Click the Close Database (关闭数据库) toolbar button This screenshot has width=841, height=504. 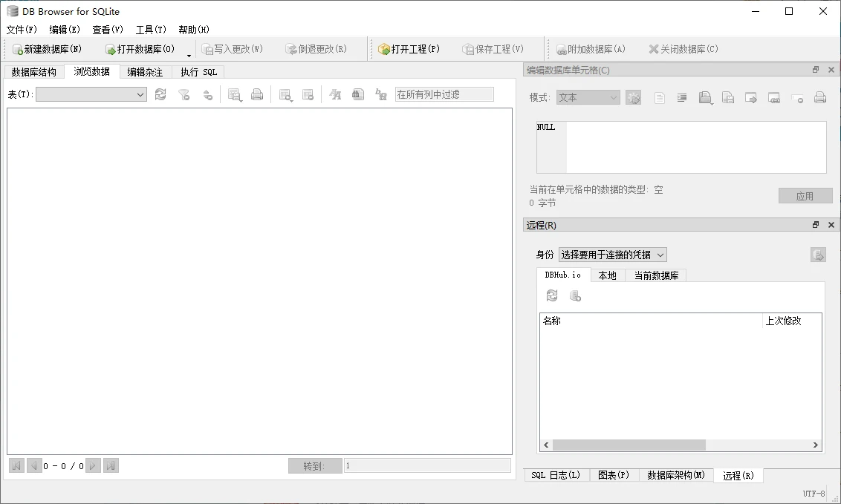[x=683, y=49]
